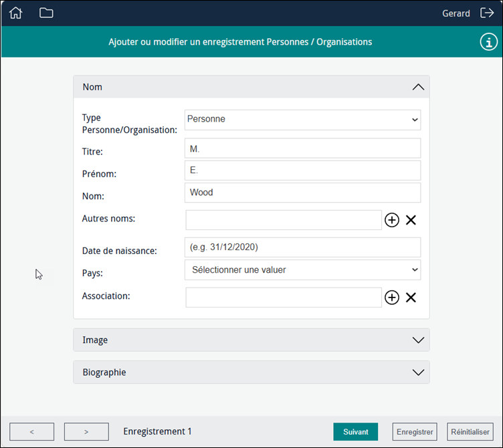Open the Pays dropdown
The image size is (503, 448).
pos(302,270)
